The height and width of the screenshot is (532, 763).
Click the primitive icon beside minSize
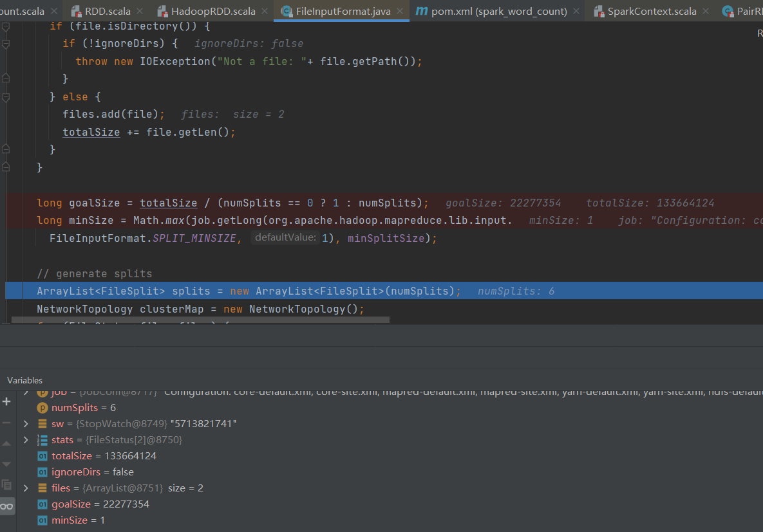coord(42,520)
